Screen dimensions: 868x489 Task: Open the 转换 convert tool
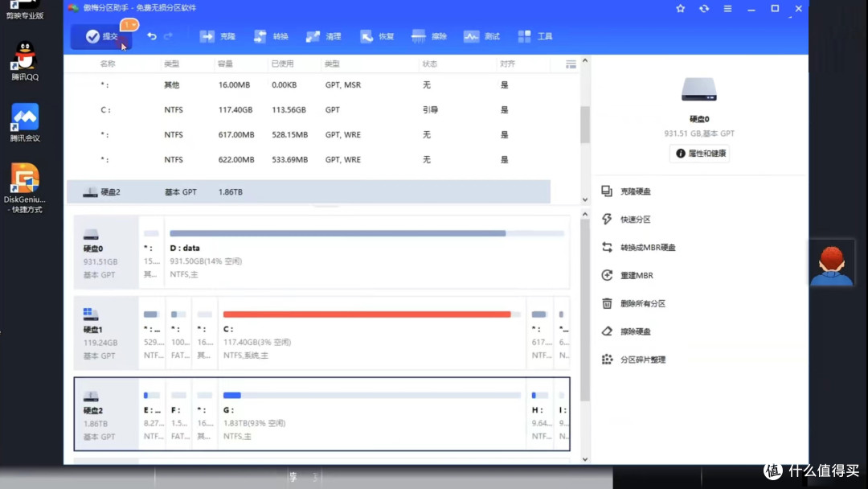[271, 36]
